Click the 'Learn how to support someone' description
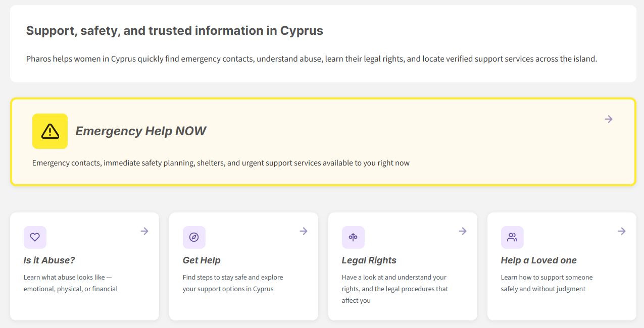 [547, 283]
